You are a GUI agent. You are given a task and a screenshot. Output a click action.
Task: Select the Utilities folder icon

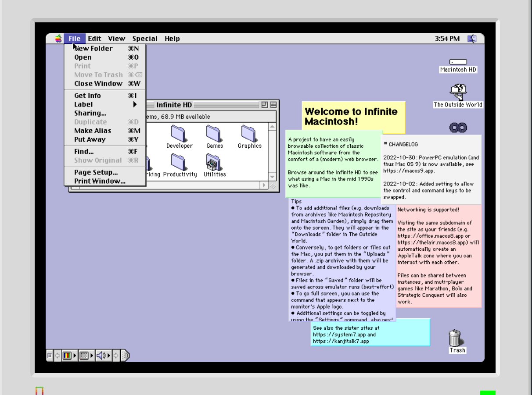[x=214, y=162]
